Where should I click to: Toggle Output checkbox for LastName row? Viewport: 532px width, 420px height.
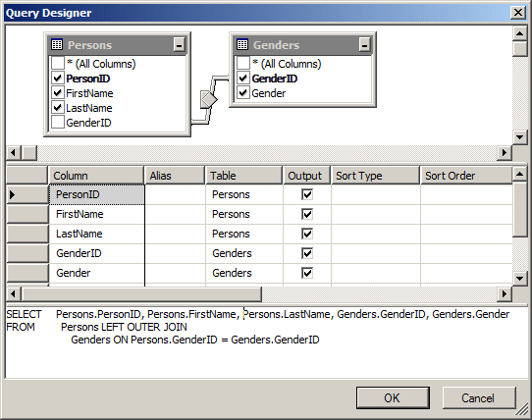pyautogui.click(x=307, y=234)
